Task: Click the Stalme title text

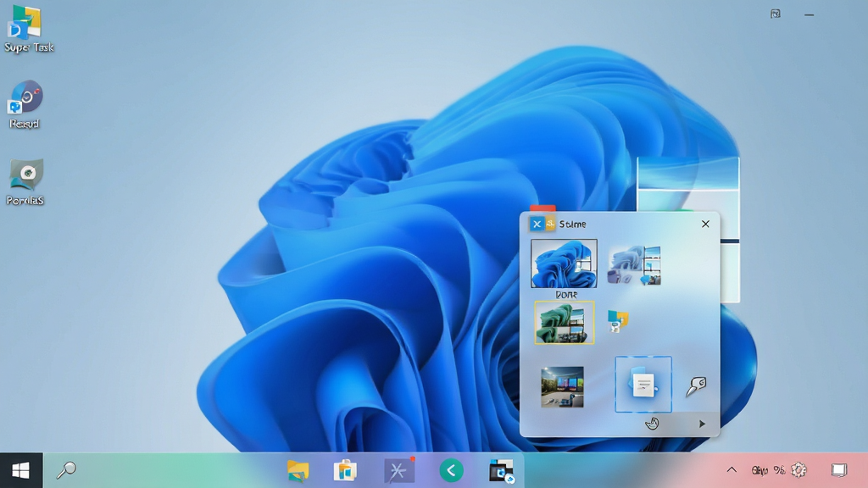Action: click(x=572, y=224)
